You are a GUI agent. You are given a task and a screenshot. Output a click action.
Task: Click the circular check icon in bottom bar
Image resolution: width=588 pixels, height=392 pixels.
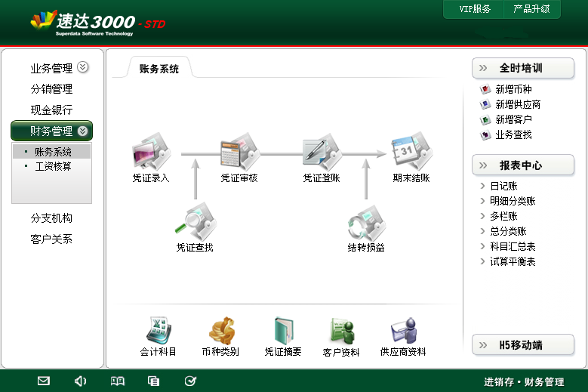pyautogui.click(x=190, y=381)
